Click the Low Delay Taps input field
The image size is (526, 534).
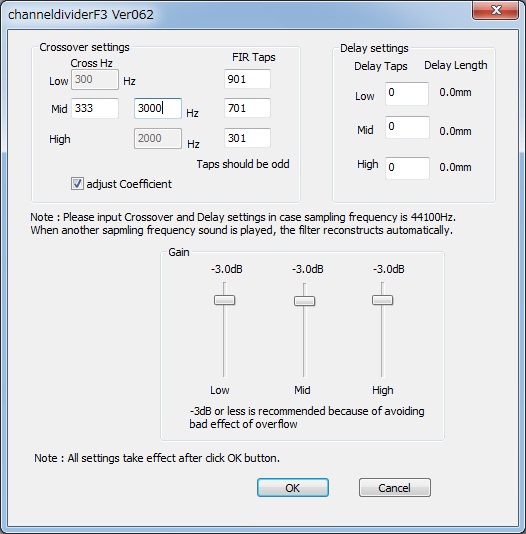click(x=407, y=93)
